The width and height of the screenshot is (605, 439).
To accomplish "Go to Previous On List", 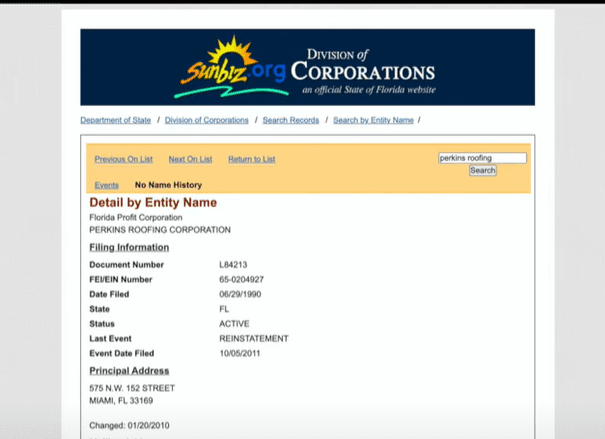I will click(x=123, y=159).
